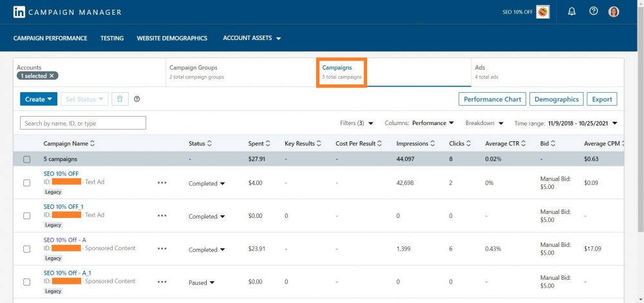Click the search by name, ID, or type field

tap(83, 123)
